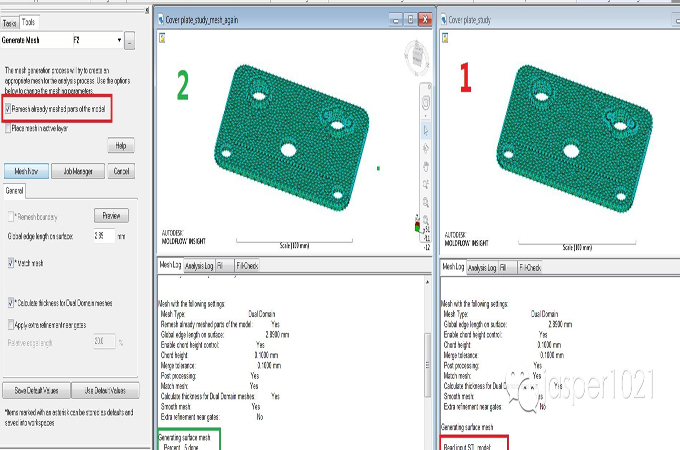Click 'Chord height' line in Cover plate_study log
Image resolution: width=680 pixels, height=450 pixels.
(502, 345)
